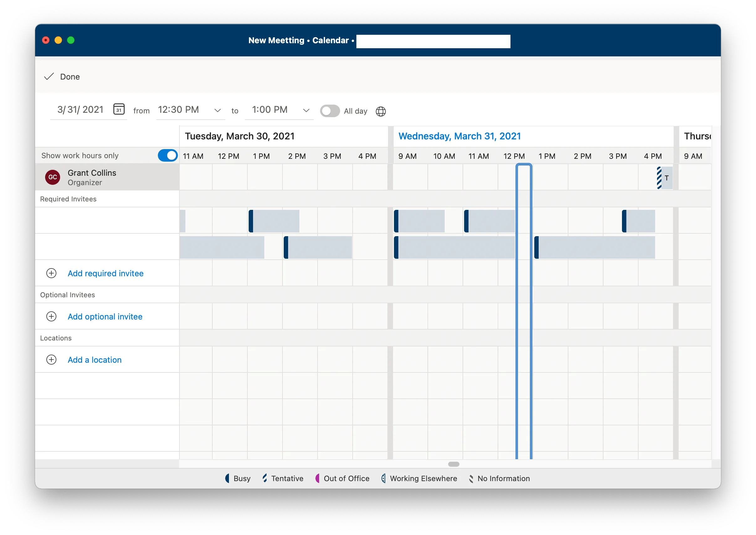Open the 'from' time dropdown
The width and height of the screenshot is (756, 535).
(x=217, y=110)
